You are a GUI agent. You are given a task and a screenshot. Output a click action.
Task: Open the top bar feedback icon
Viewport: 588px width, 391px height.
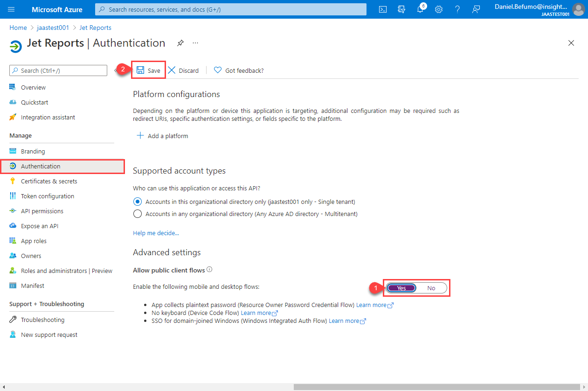tap(476, 9)
